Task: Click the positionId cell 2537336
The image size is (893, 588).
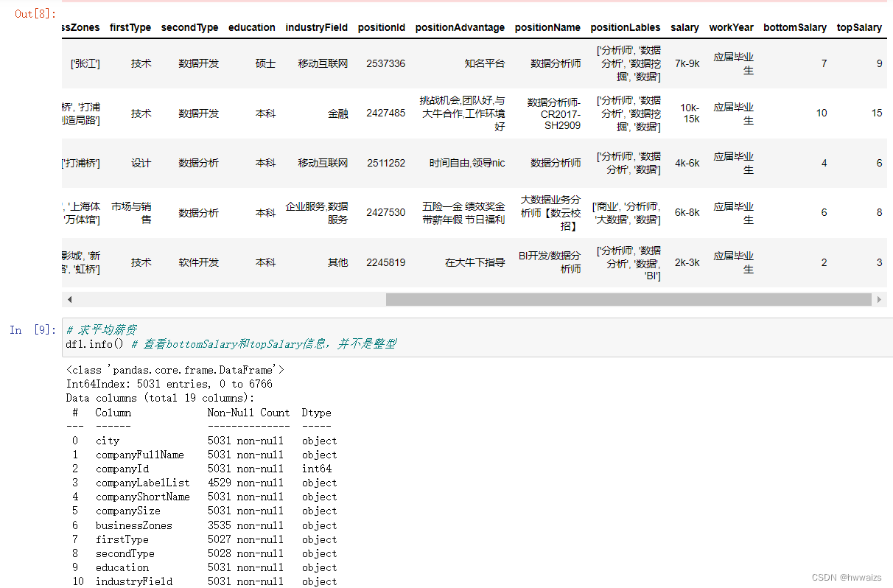Action: pyautogui.click(x=386, y=63)
